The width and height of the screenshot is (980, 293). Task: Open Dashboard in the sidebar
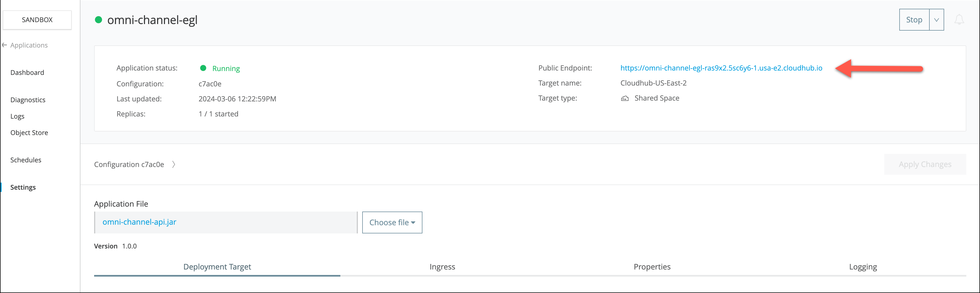pos(27,73)
